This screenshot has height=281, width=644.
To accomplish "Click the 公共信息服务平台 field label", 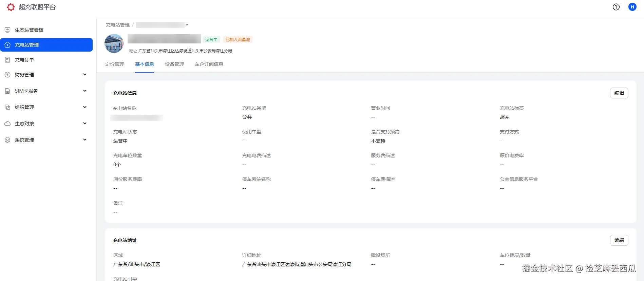I will click(x=519, y=179).
